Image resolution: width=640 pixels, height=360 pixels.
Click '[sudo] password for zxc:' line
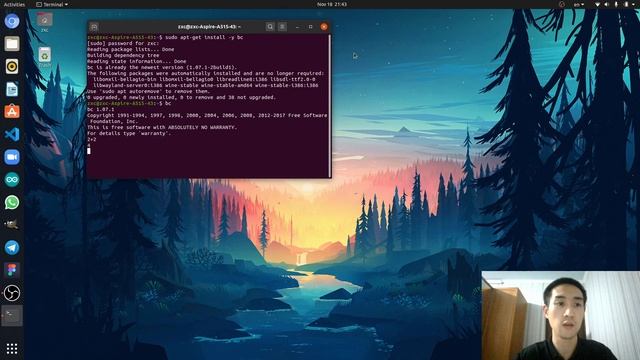pyautogui.click(x=123, y=43)
